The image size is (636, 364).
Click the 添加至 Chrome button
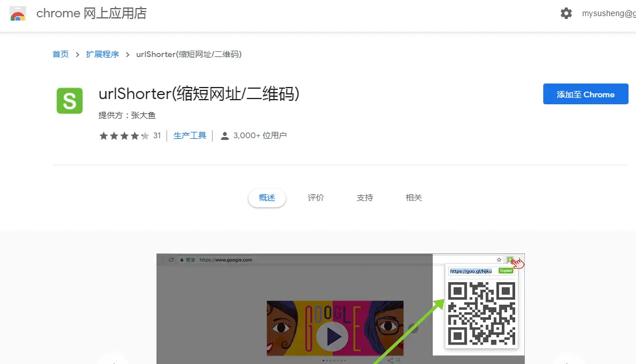585,94
